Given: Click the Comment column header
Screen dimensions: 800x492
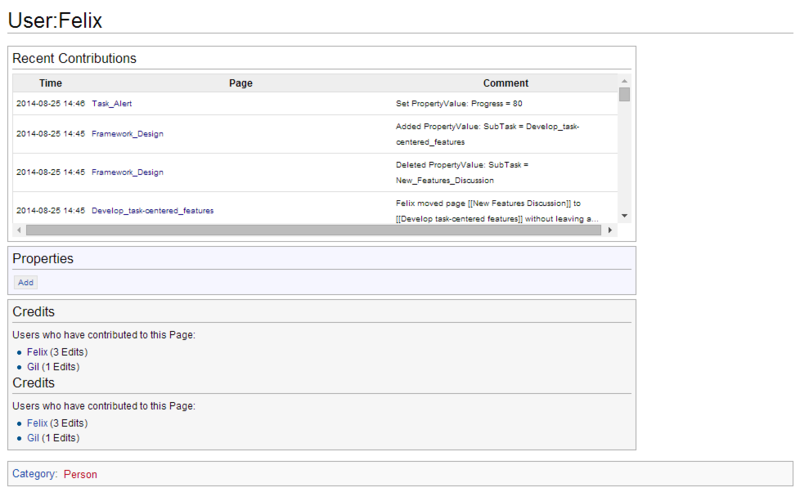Looking at the screenshot, I should 505,83.
